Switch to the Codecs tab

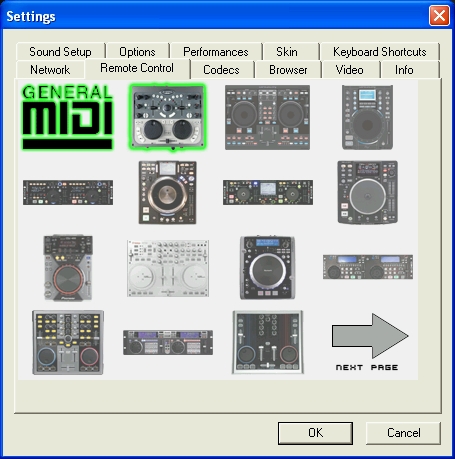tap(221, 70)
